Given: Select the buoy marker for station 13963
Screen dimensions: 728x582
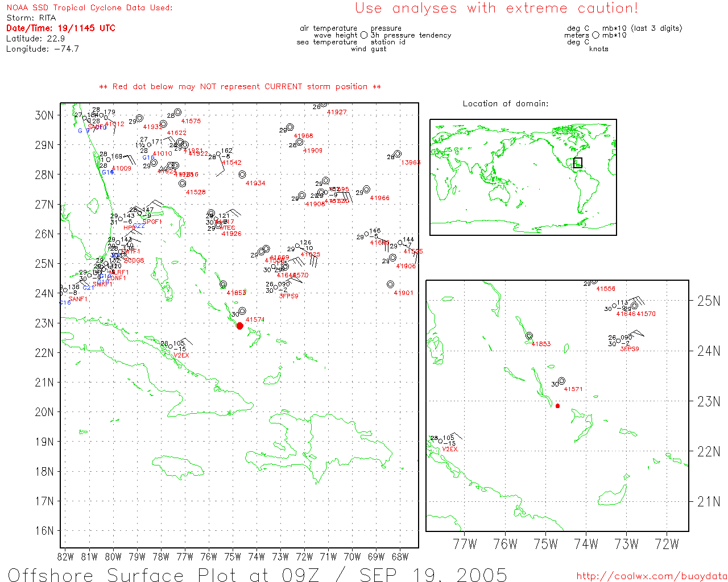Looking at the screenshot, I should [398, 154].
